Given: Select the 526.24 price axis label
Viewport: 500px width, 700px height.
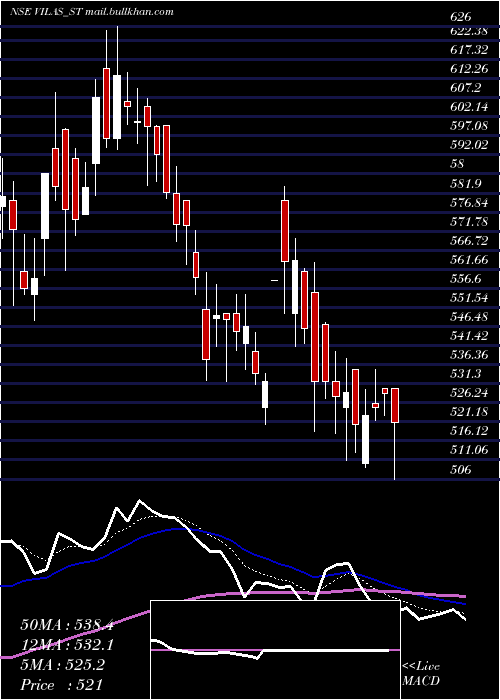Looking at the screenshot, I should pyautogui.click(x=469, y=392).
